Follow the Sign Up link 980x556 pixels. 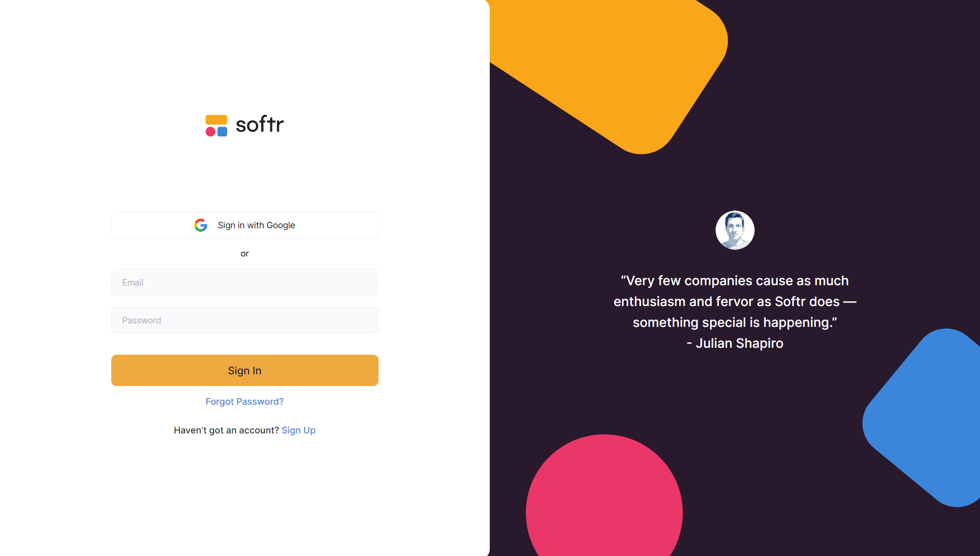[x=299, y=430]
